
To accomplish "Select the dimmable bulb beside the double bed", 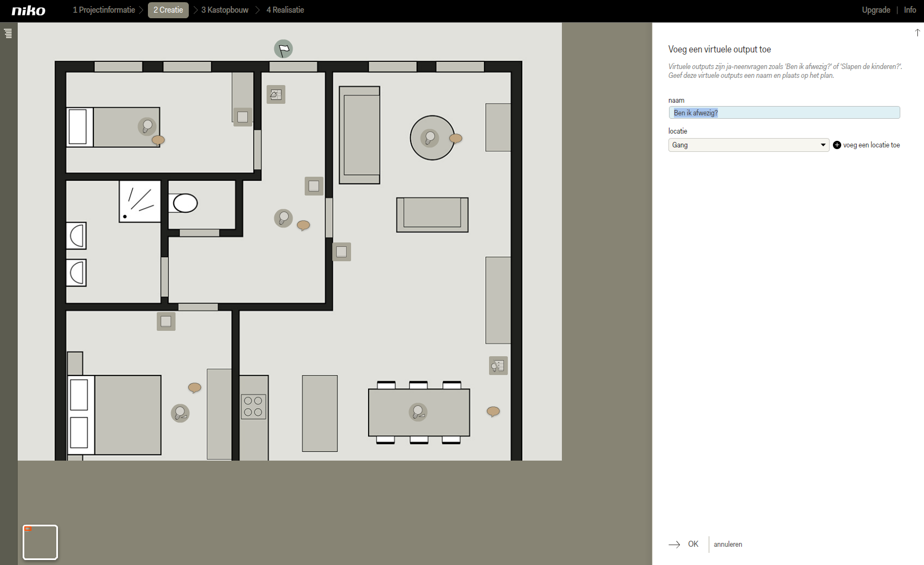I will 180,413.
